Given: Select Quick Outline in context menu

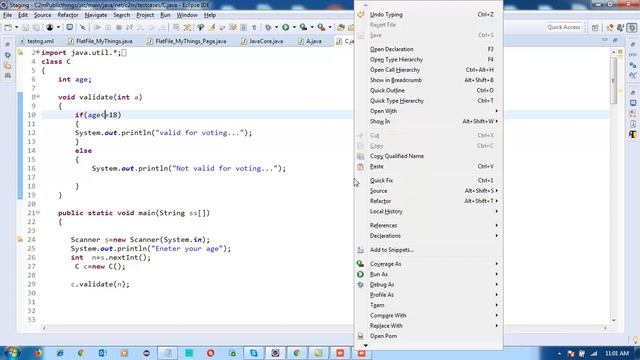Looking at the screenshot, I should [429, 90].
